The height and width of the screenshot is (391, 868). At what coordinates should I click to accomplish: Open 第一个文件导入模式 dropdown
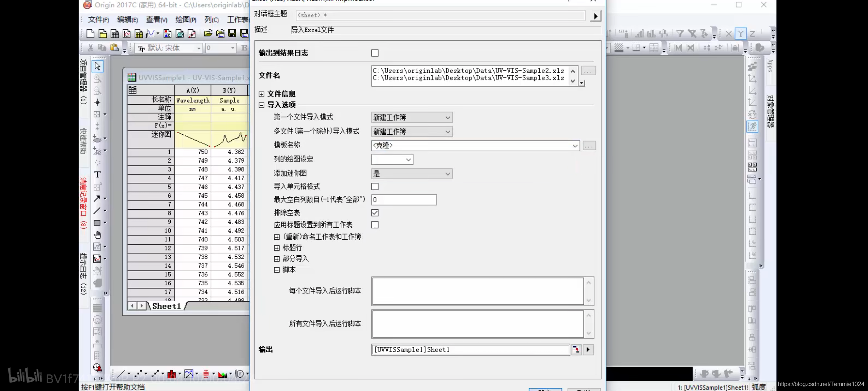(412, 118)
